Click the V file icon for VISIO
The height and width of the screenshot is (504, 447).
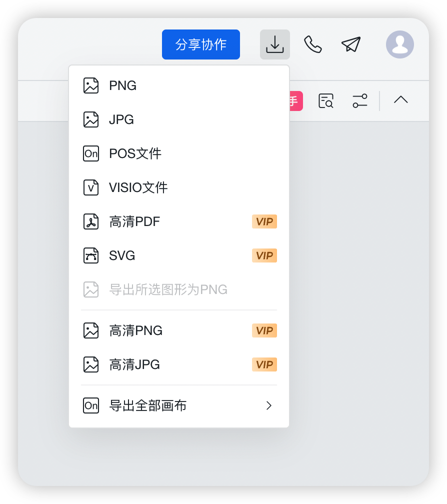pos(91,187)
